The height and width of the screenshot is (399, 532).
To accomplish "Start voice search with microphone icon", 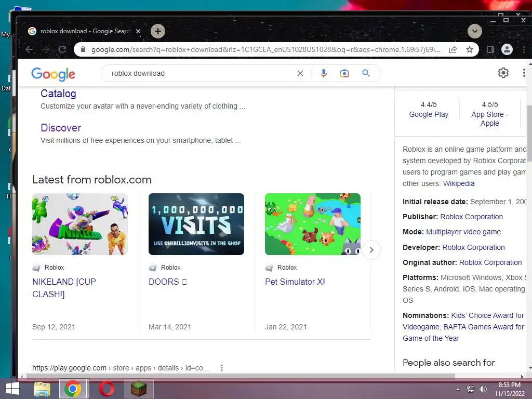I will point(324,73).
